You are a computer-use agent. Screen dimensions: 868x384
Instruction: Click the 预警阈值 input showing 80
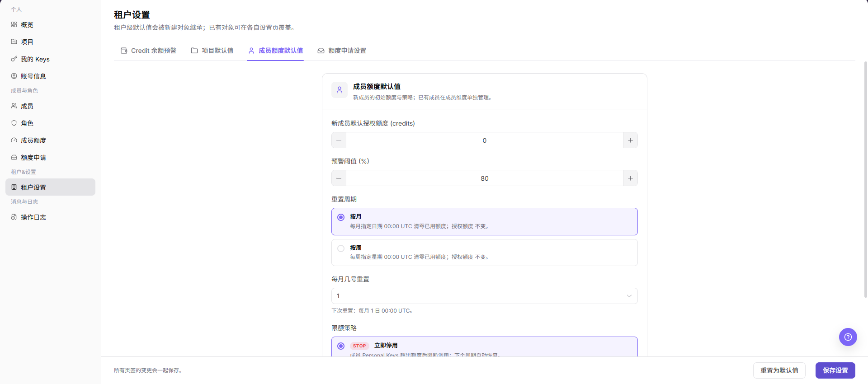484,178
